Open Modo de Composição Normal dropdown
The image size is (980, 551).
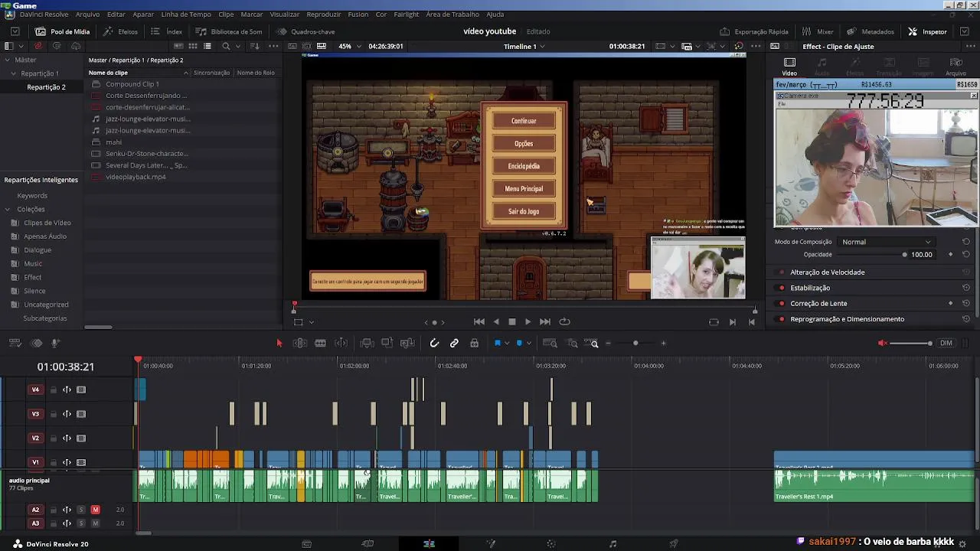[x=886, y=242]
